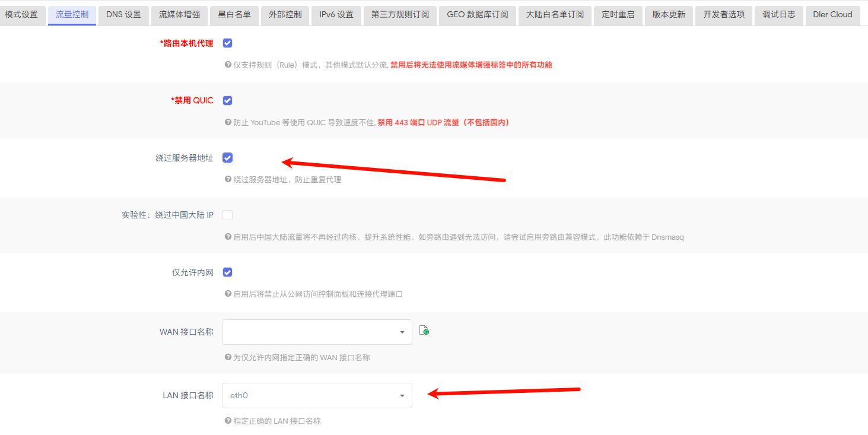Viewport: 868px width, 435px height.
Task: Expand the LAN 接口名称 dropdown showing eth0
Action: (x=317, y=395)
